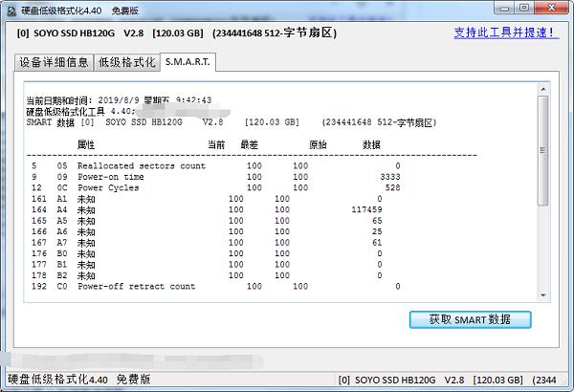Image resolution: width=574 pixels, height=392 pixels.
Task: Click attribute row 161 A1
Action: tap(207, 199)
